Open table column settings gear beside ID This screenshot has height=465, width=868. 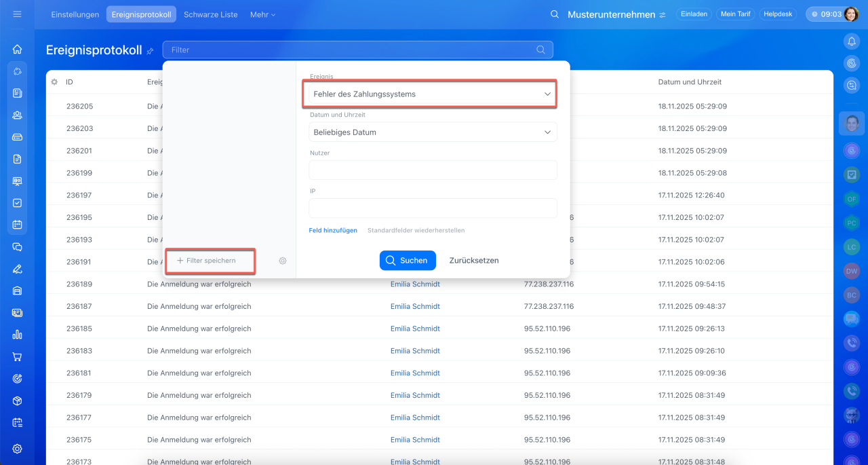point(54,82)
